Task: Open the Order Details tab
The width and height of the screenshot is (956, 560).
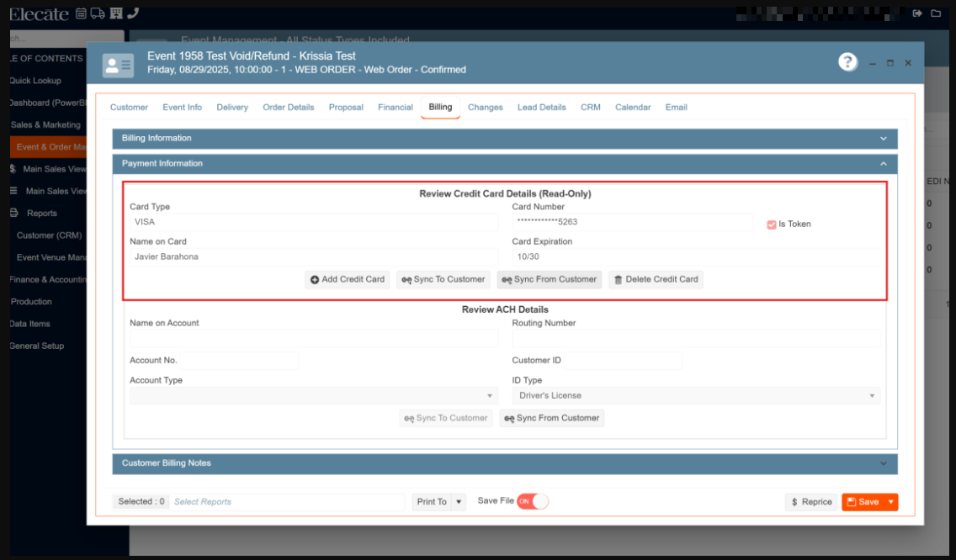Action: [x=288, y=108]
